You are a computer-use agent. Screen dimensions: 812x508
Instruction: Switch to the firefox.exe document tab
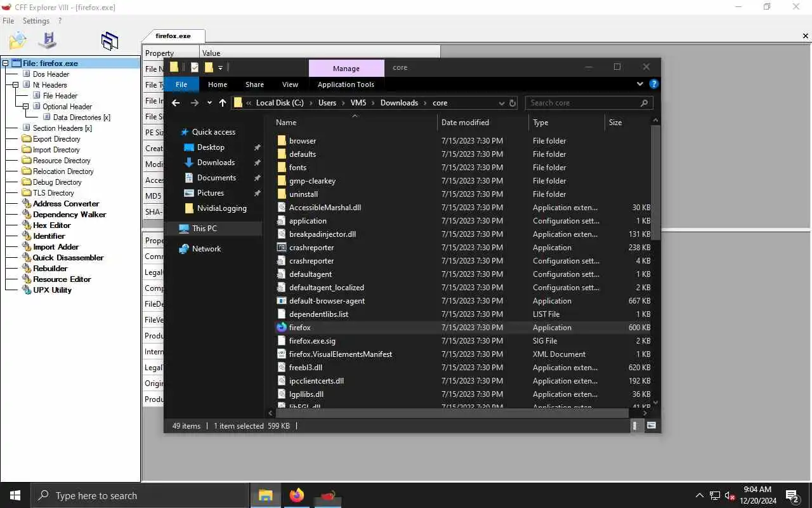click(x=173, y=36)
